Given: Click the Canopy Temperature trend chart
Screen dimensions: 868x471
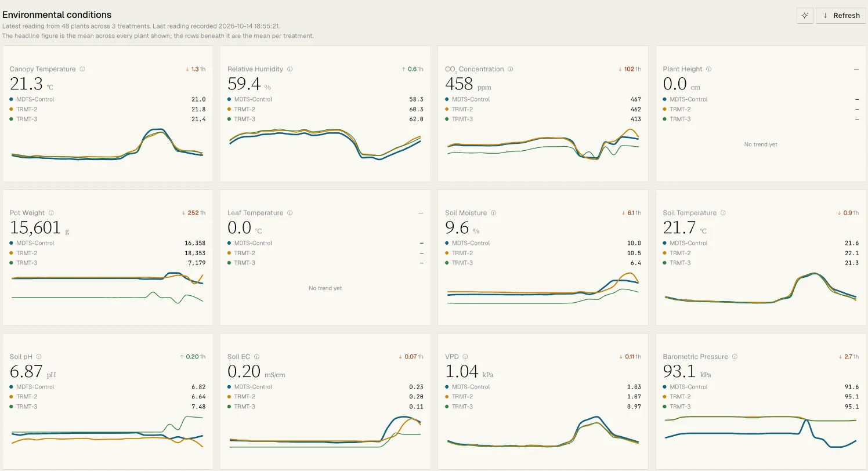Looking at the screenshot, I should point(107,144).
